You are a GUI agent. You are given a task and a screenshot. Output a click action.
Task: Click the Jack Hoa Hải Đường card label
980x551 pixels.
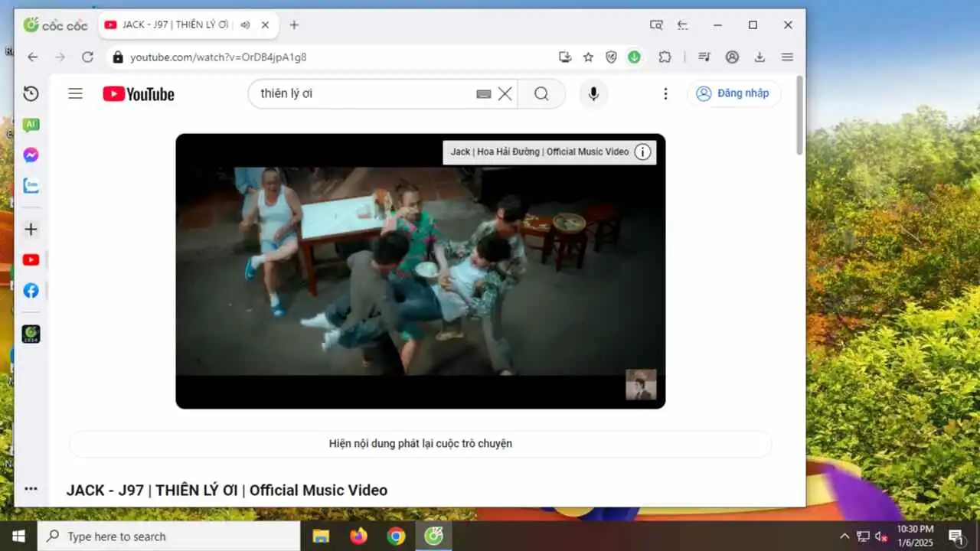(x=540, y=152)
